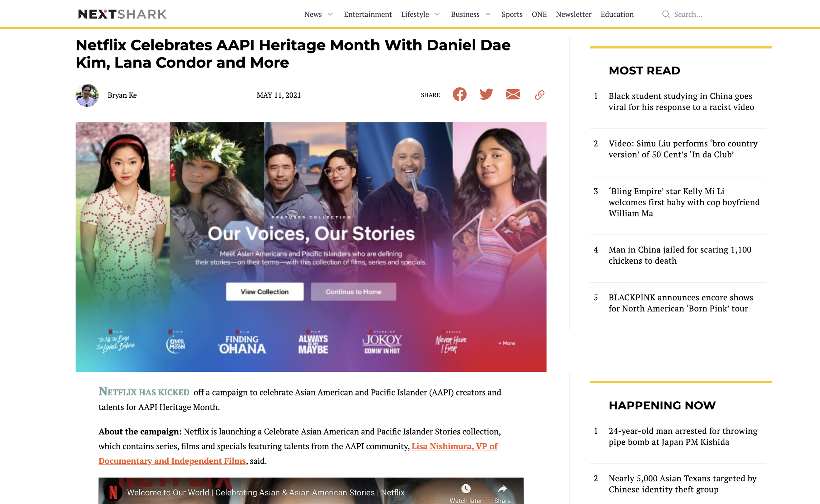Click the NextShark logo
The height and width of the screenshot is (504, 820).
coord(122,14)
